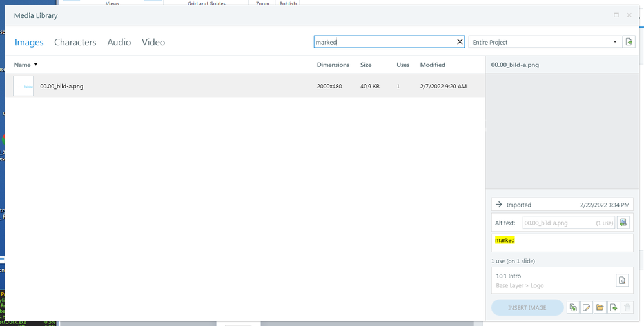Screen dimensions: 644x326
Task: Sort list by Modified column
Action: (433, 65)
